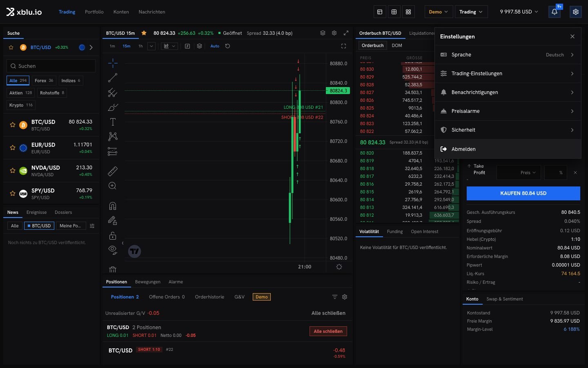
Task: Open notifications bell
Action: point(555,12)
